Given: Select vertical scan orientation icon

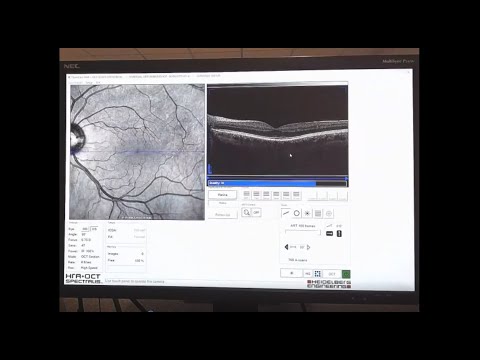Looking at the screenshot, I should [339, 234].
